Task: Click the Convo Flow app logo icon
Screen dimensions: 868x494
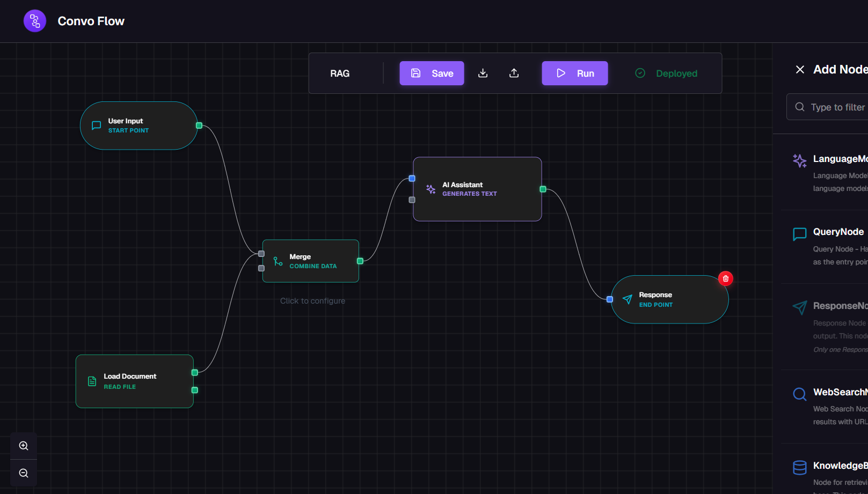Action: [34, 21]
